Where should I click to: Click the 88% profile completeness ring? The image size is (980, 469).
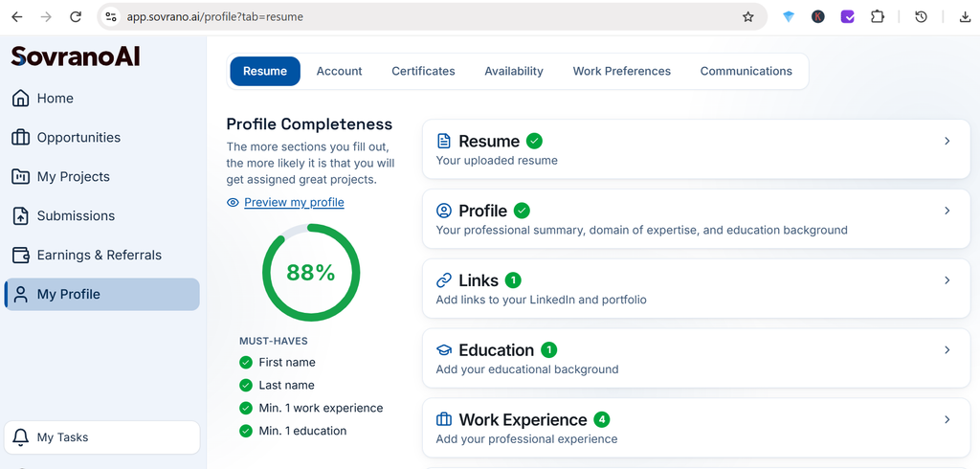point(311,273)
